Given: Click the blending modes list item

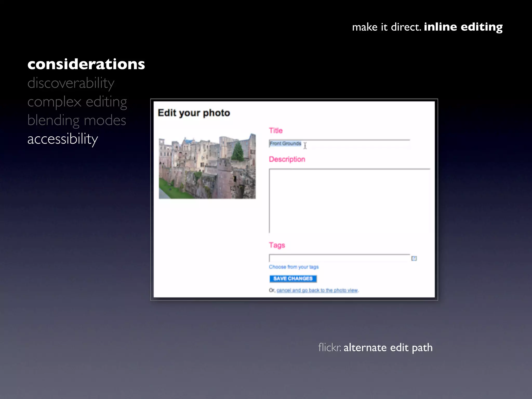Looking at the screenshot, I should coord(77,121).
